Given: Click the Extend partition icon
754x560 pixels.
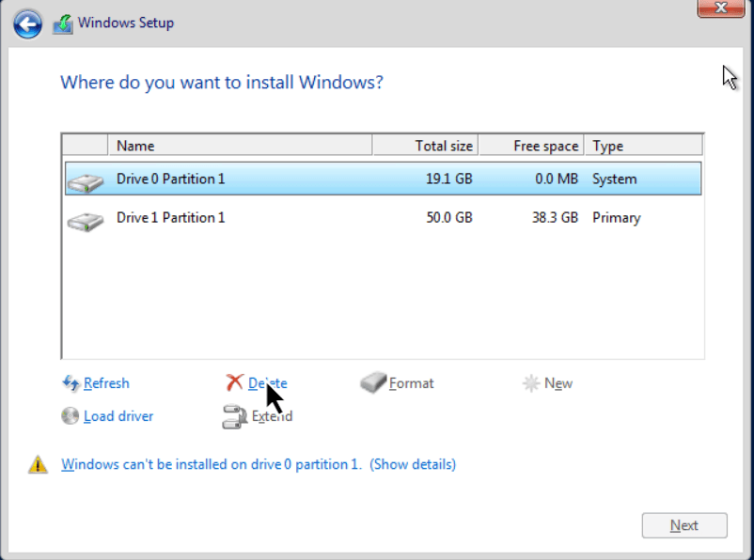Looking at the screenshot, I should (234, 416).
